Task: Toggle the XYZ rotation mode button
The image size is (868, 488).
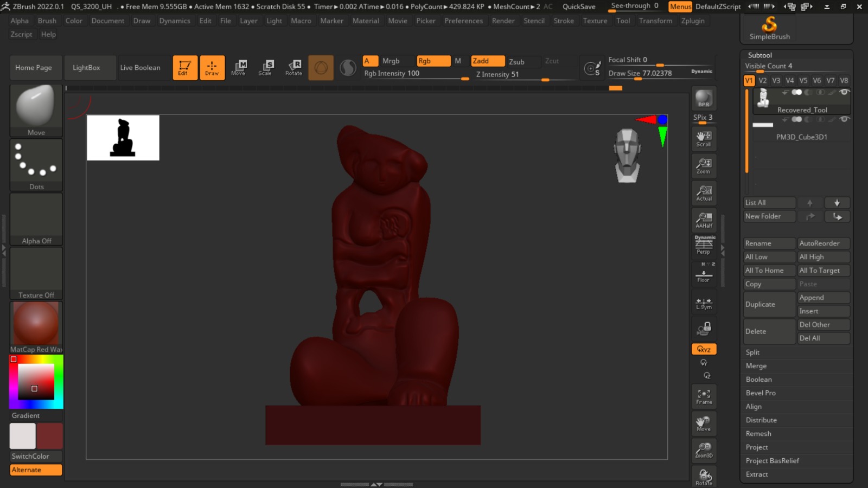Action: 704,349
